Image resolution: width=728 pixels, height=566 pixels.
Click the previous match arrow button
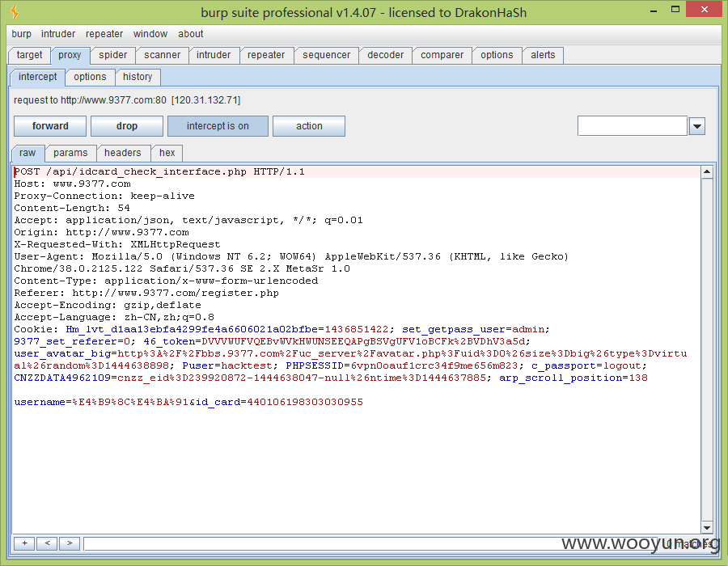coord(47,543)
